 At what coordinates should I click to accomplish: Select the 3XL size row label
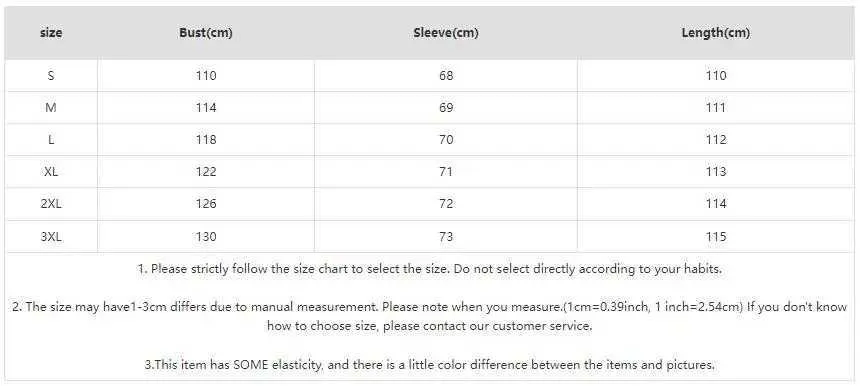coord(51,237)
